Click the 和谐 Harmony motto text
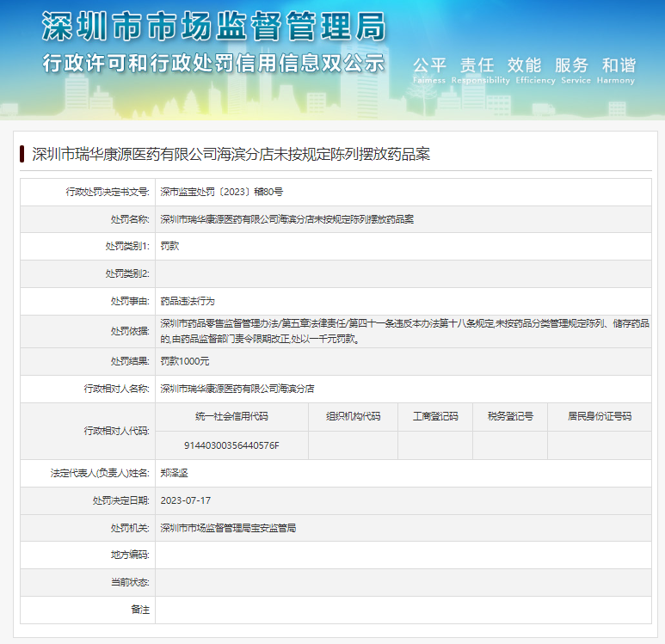 616,71
